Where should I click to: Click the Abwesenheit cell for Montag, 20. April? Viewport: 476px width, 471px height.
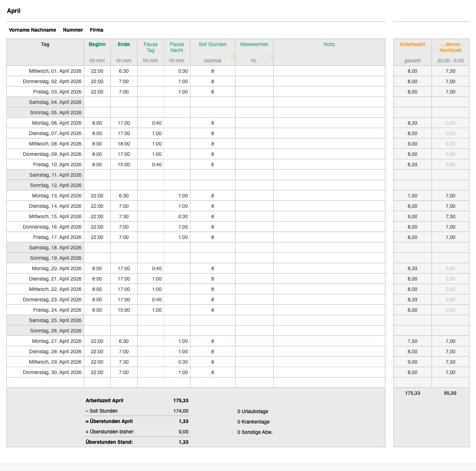point(254,268)
